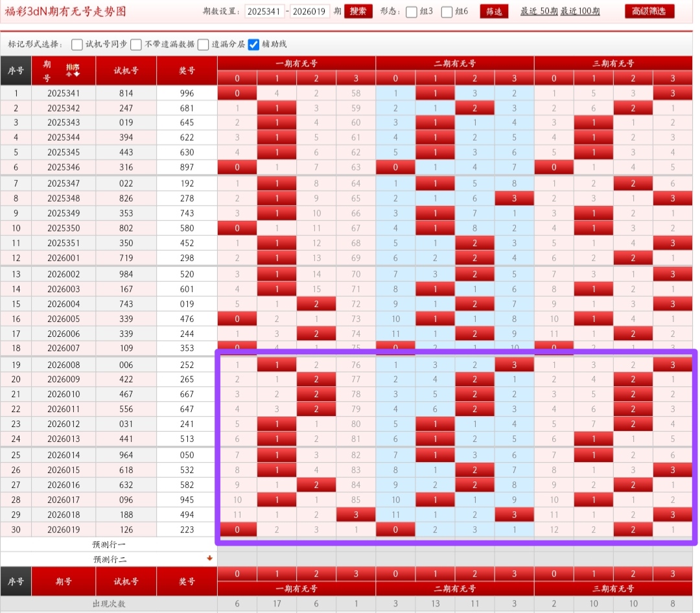This screenshot has width=700, height=613.
Task: Click the 筛选 filter button
Action: point(494,12)
